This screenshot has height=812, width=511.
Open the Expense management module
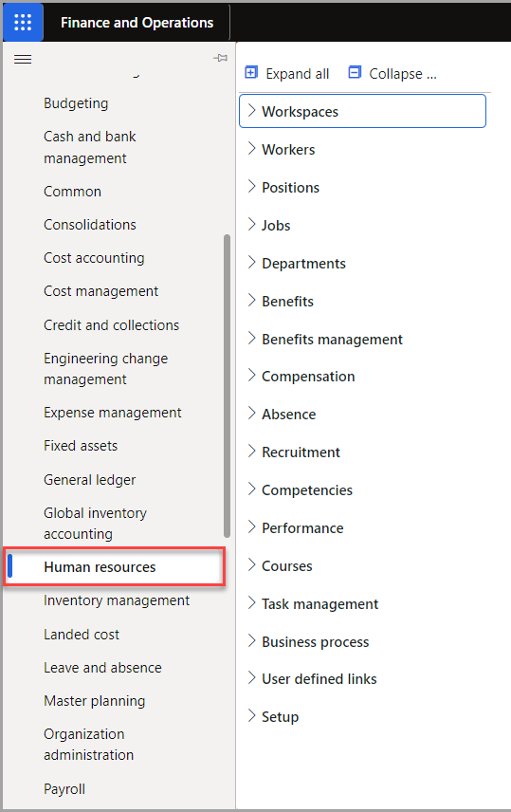click(x=113, y=413)
